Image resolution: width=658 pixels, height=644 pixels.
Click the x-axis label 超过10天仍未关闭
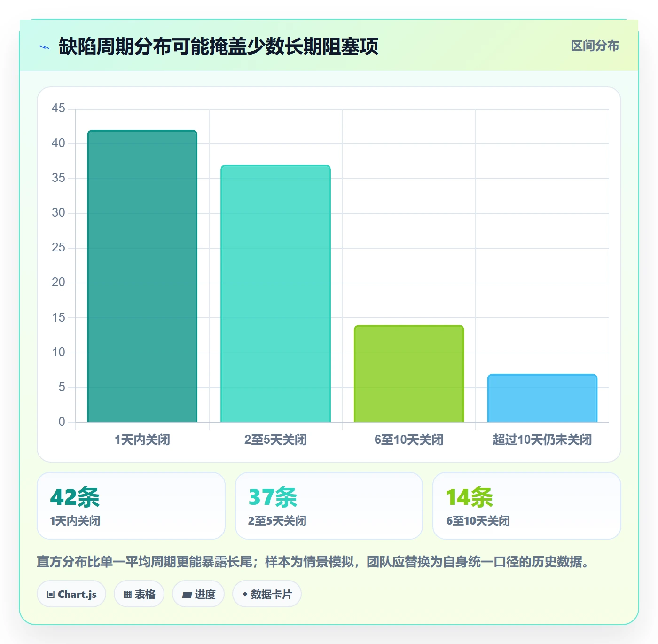(x=542, y=440)
